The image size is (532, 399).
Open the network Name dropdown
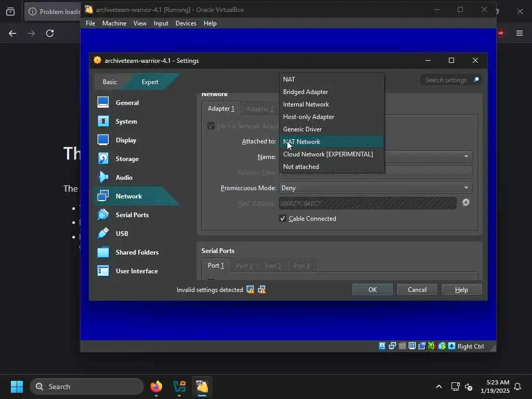428,156
